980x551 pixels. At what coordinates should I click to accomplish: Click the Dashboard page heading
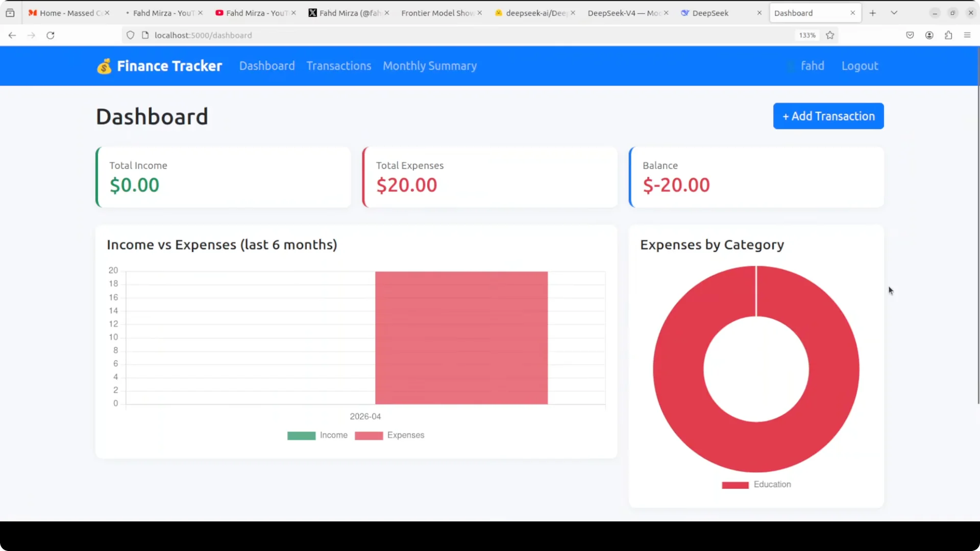[x=152, y=116]
